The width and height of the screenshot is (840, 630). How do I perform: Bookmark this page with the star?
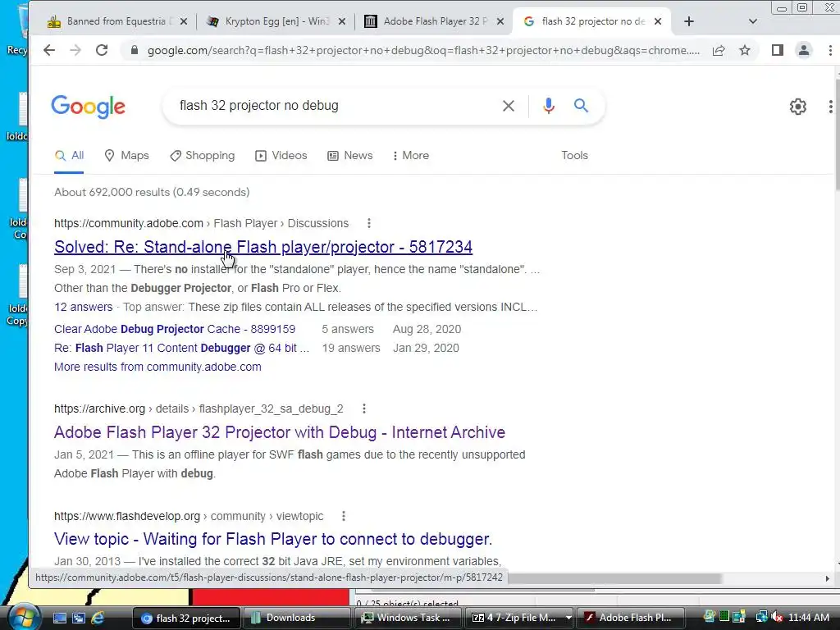pos(745,50)
